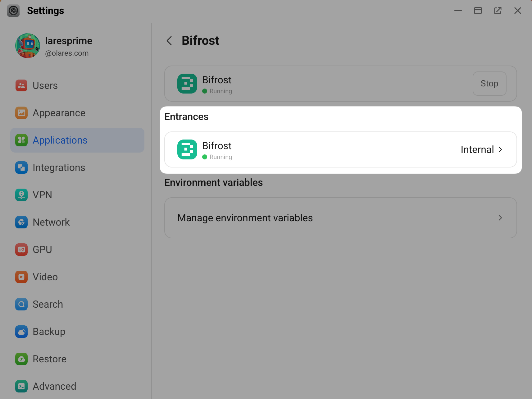Select the VPN settings icon

(x=21, y=195)
